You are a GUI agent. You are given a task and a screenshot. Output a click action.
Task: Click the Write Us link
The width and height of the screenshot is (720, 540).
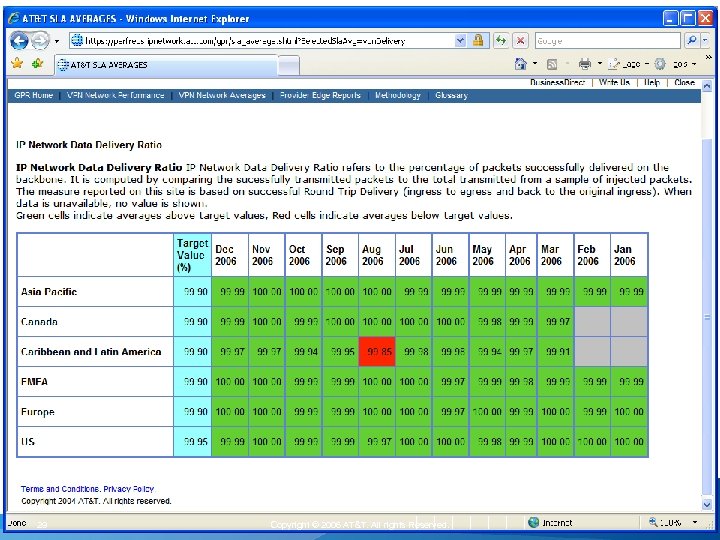pos(614,82)
